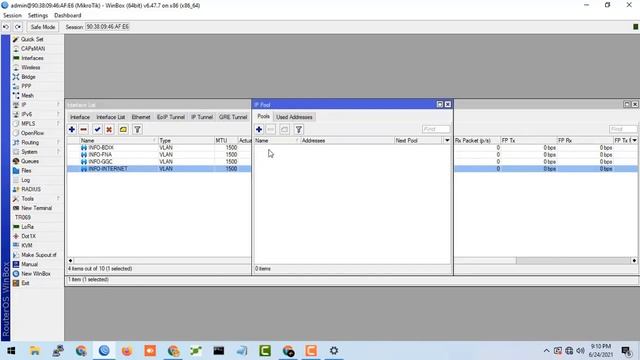Open Session menu
The height and width of the screenshot is (360, 640).
coord(12,16)
